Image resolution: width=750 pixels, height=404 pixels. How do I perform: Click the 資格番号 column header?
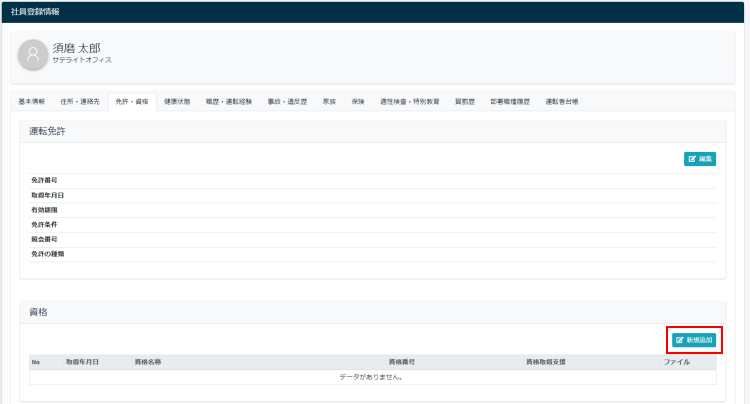click(402, 361)
